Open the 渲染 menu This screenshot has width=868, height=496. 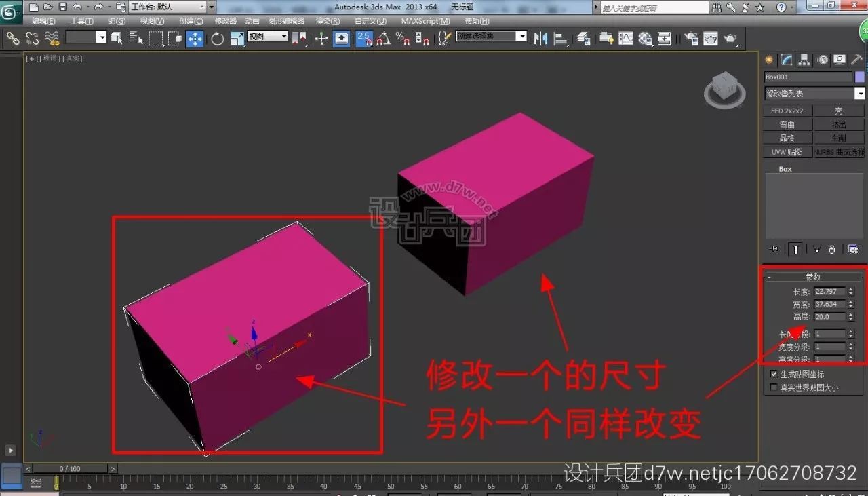tap(326, 21)
